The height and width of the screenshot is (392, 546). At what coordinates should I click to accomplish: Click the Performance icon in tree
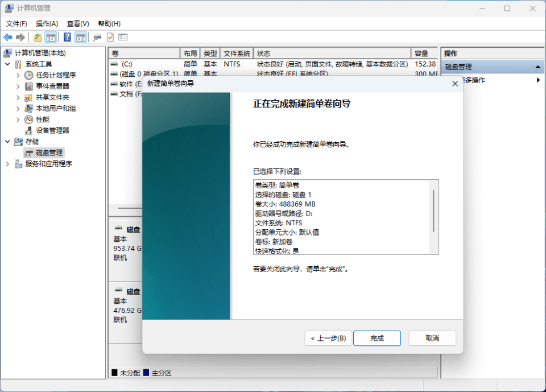[28, 119]
